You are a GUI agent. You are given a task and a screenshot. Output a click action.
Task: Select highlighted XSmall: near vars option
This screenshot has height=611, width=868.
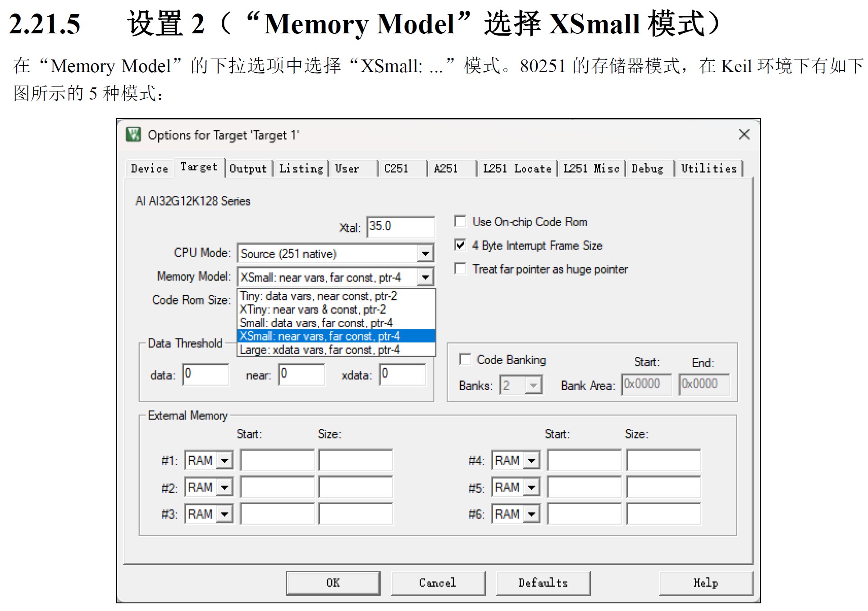pos(336,336)
